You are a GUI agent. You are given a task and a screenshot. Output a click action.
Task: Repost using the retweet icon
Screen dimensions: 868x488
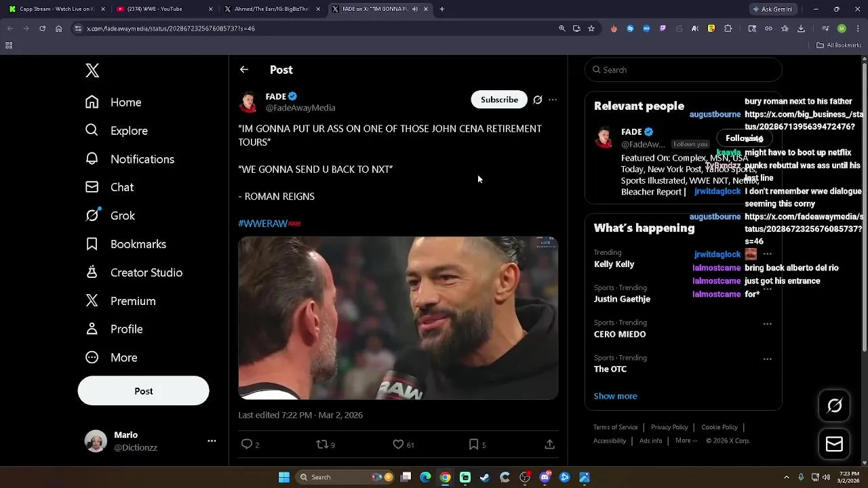coord(322,445)
